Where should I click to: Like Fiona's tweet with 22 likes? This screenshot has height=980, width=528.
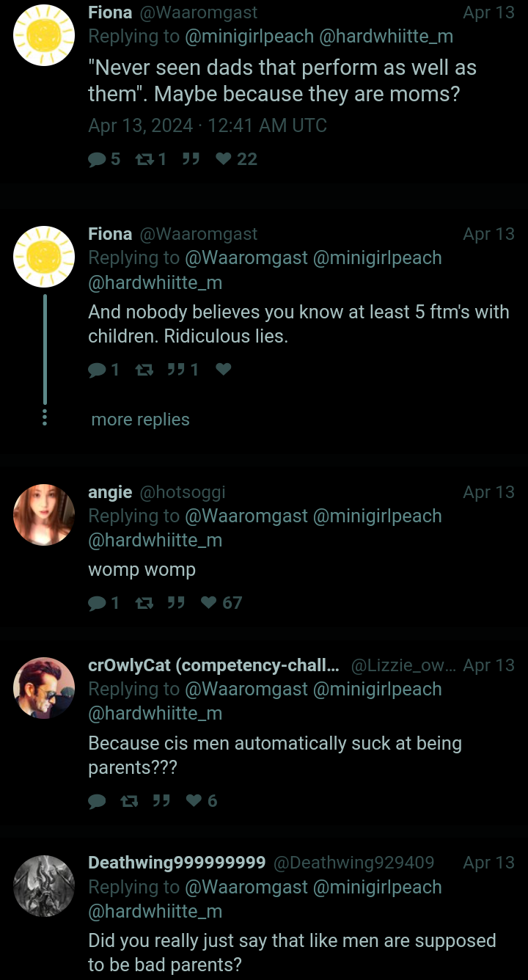click(224, 159)
